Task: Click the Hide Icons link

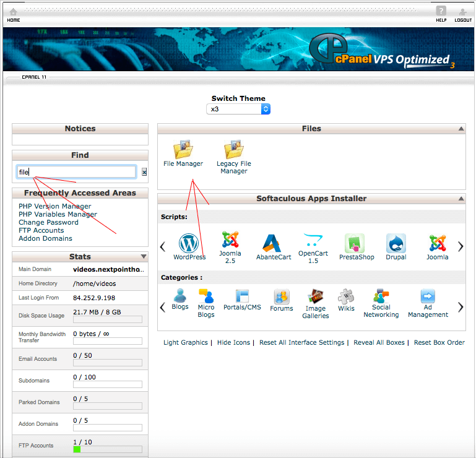Action: click(x=233, y=342)
